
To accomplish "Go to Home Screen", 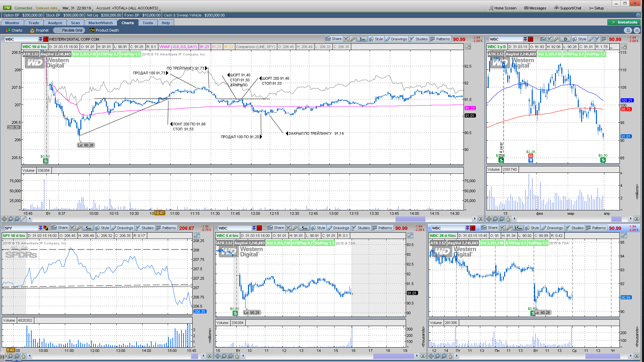I will coord(502,8).
